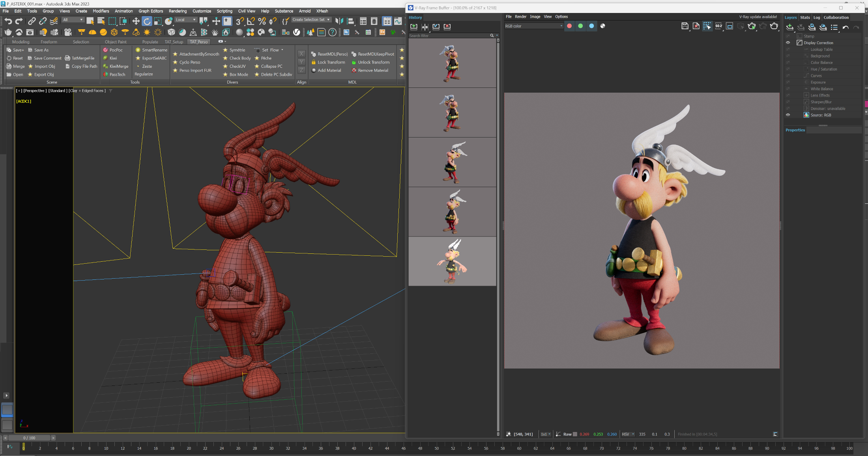The height and width of the screenshot is (456, 868).
Task: Click the Export Obj button
Action: tap(43, 74)
